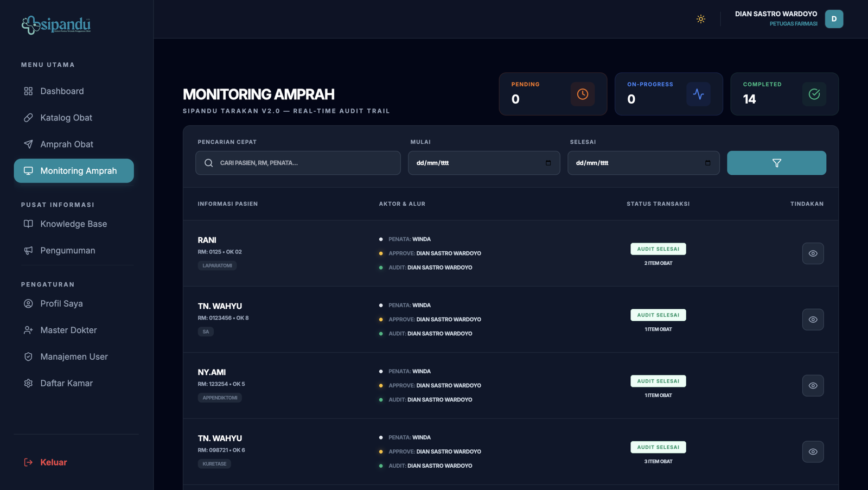Click Status Transaksi column header
The height and width of the screenshot is (490, 868).
point(658,205)
